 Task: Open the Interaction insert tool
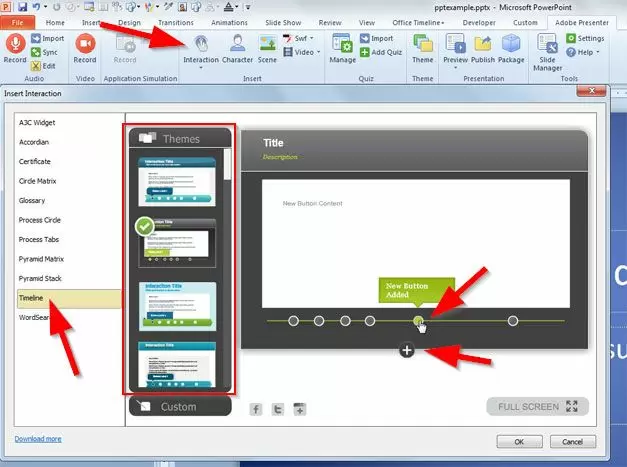point(200,48)
